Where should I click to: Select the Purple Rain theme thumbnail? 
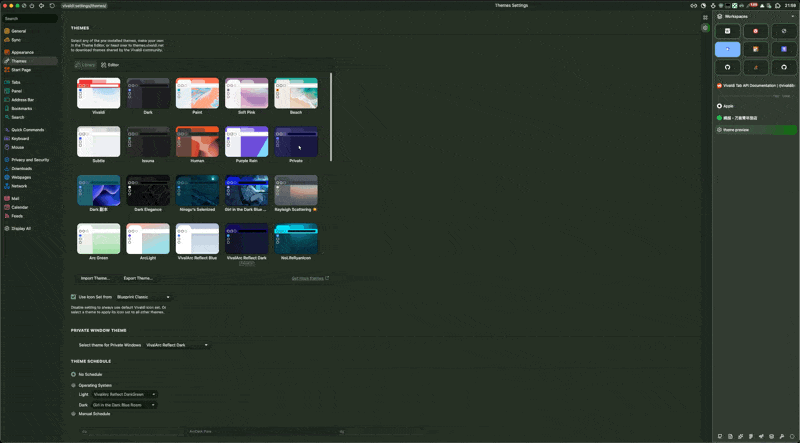pyautogui.click(x=246, y=142)
